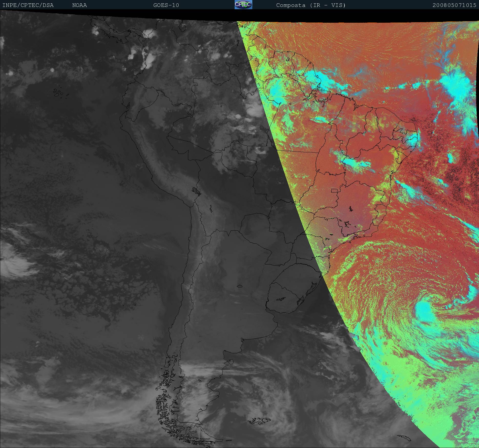
Task: Click the Composta (IR - VIS) label
Action: [x=311, y=5]
